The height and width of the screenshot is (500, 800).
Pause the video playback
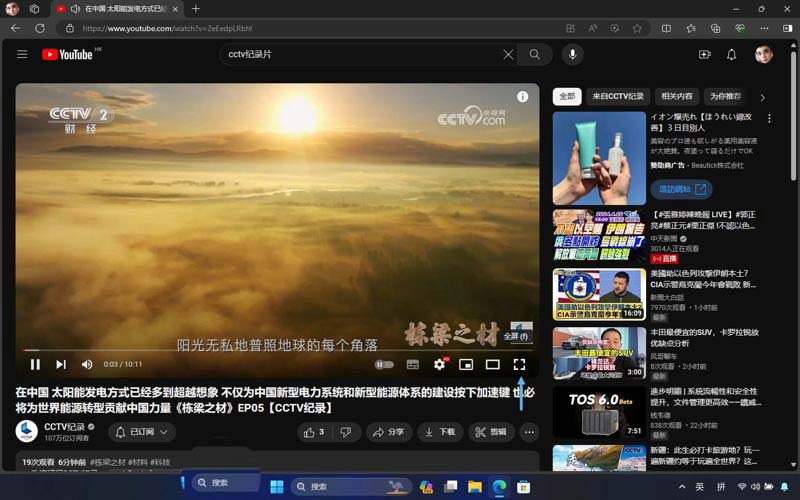[x=35, y=365]
